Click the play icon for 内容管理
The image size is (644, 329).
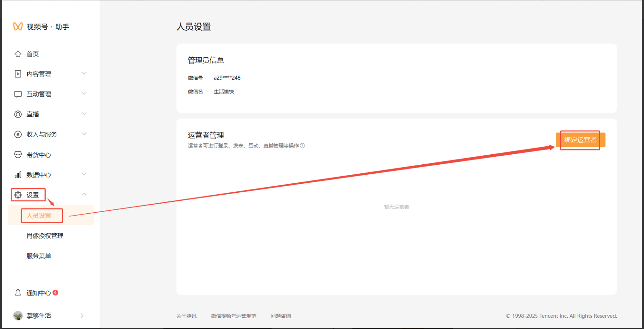click(18, 74)
